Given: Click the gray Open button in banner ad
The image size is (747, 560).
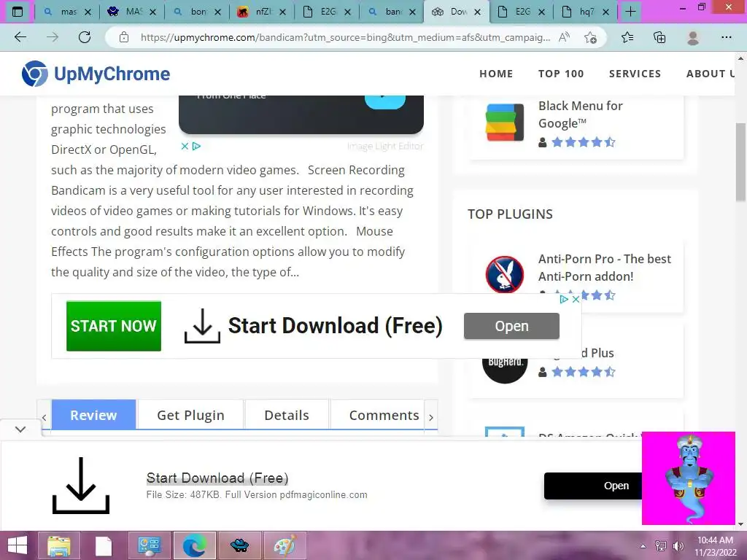Looking at the screenshot, I should pos(511,326).
